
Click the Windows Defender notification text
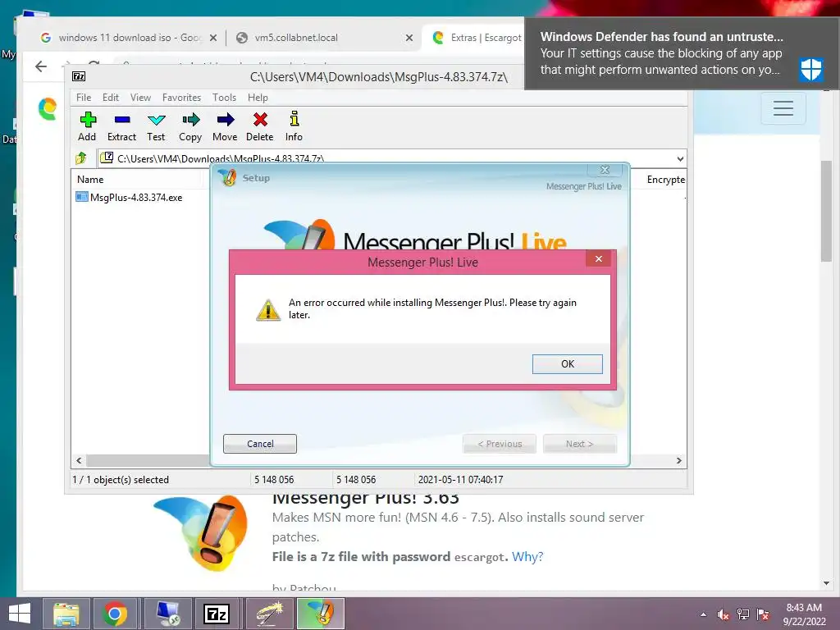(x=661, y=53)
